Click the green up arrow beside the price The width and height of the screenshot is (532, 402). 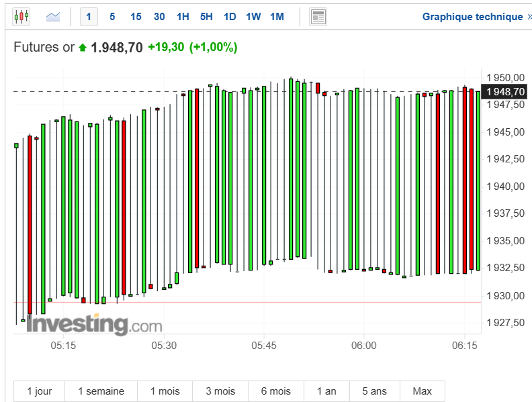[x=83, y=48]
